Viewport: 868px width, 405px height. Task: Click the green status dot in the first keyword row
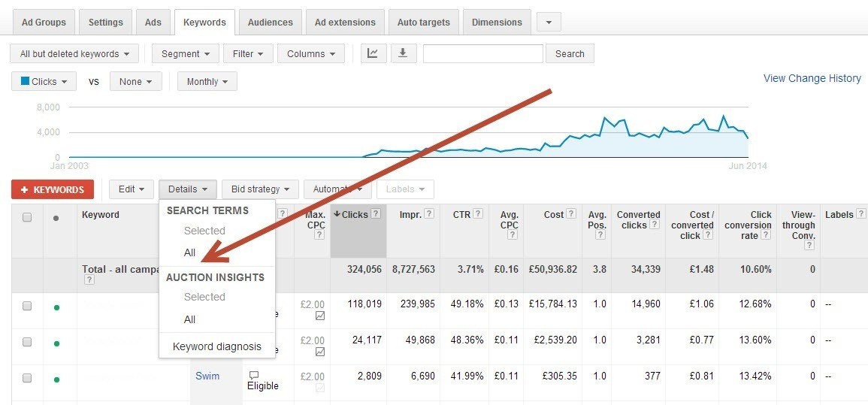56,307
